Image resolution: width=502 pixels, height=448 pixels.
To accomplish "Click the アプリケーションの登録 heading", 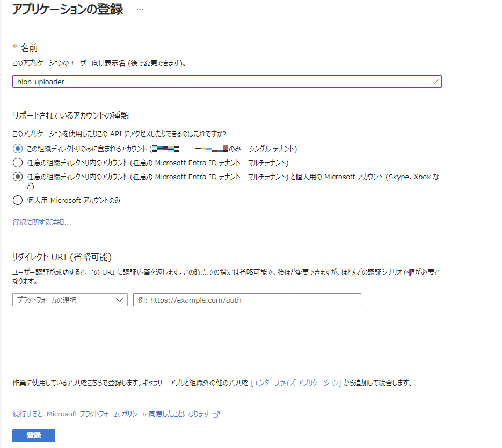I will pyautogui.click(x=68, y=9).
